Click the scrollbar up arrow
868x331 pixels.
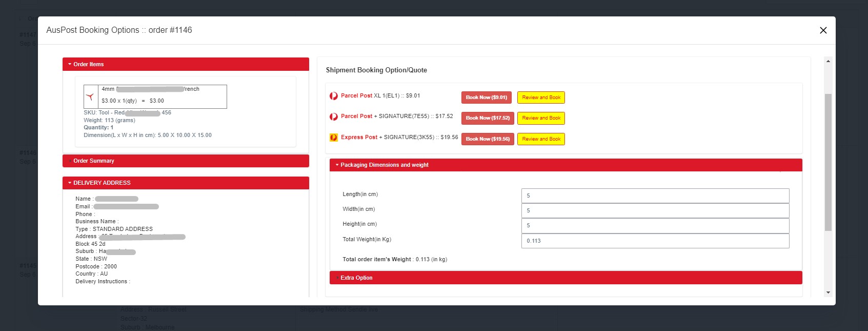coord(828,61)
